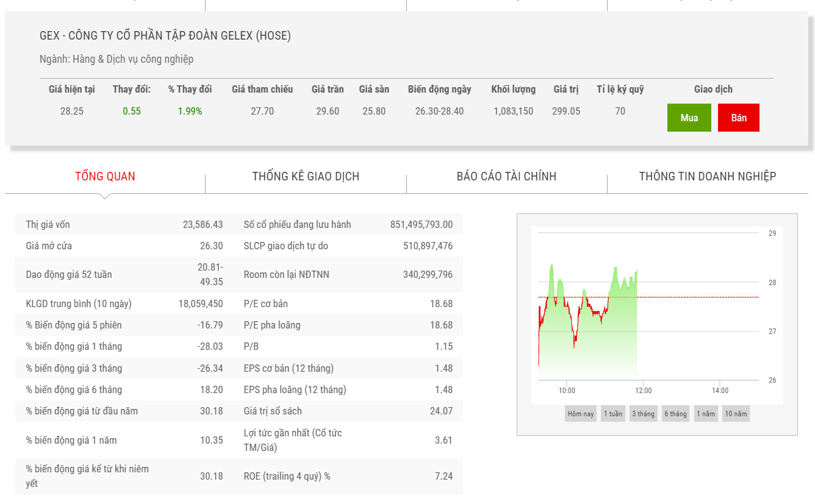
Task: Click the GEX company name heading
Action: tap(165, 35)
